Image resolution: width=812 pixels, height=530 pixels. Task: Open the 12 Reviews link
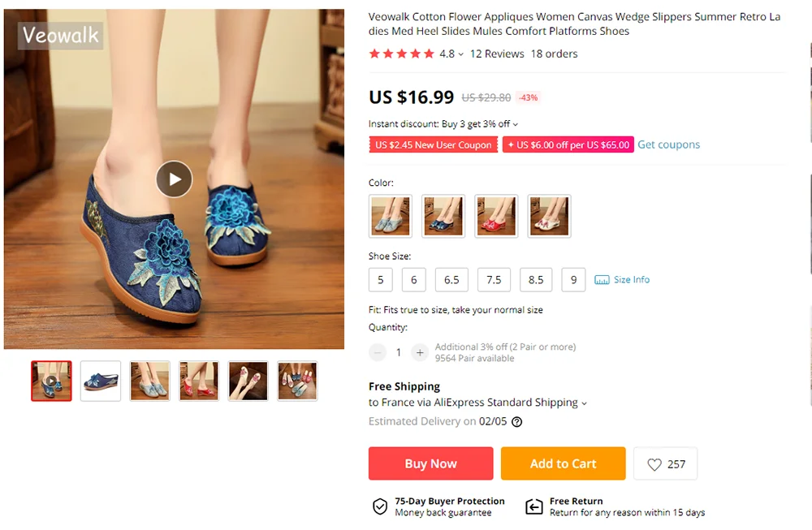click(x=497, y=54)
